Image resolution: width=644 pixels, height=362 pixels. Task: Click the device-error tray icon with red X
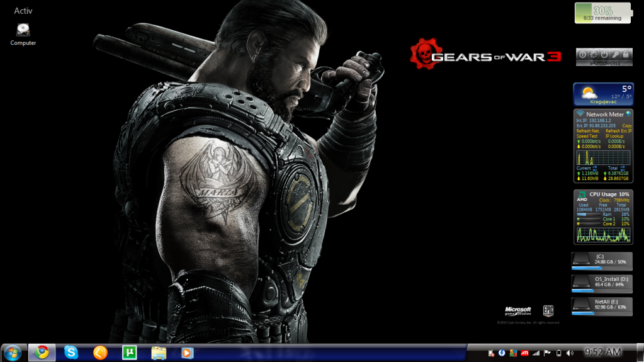coord(491,353)
